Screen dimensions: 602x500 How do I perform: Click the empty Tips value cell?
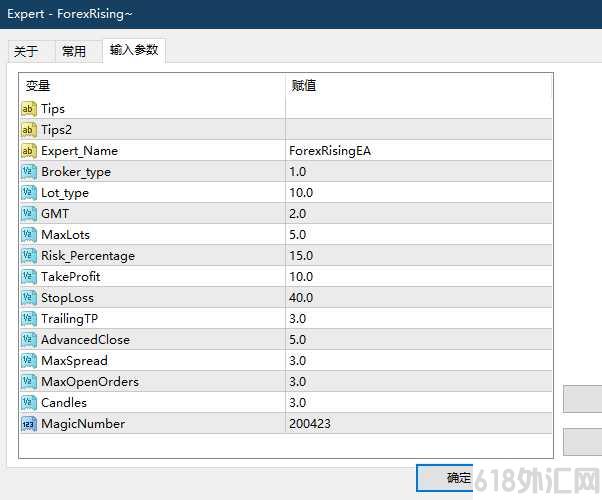point(419,109)
